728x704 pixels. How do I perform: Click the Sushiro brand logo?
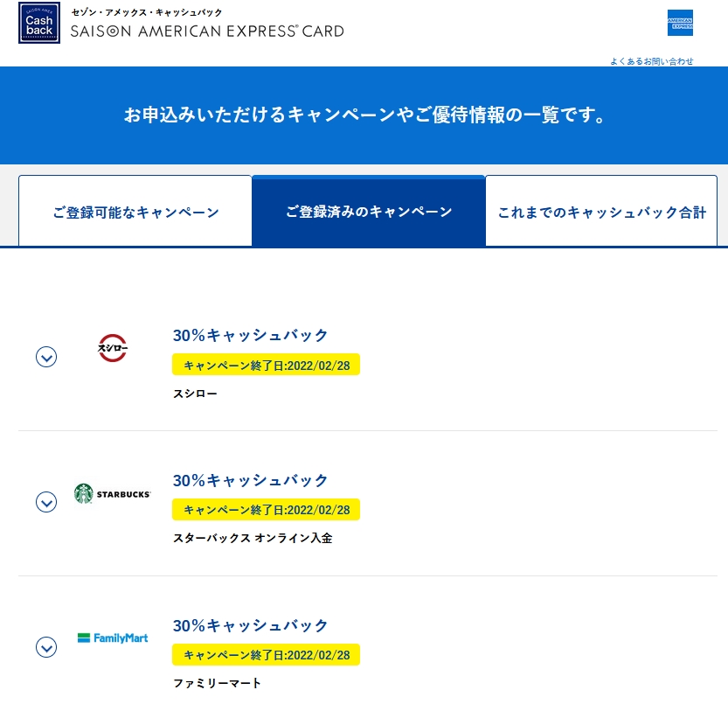[x=113, y=347]
